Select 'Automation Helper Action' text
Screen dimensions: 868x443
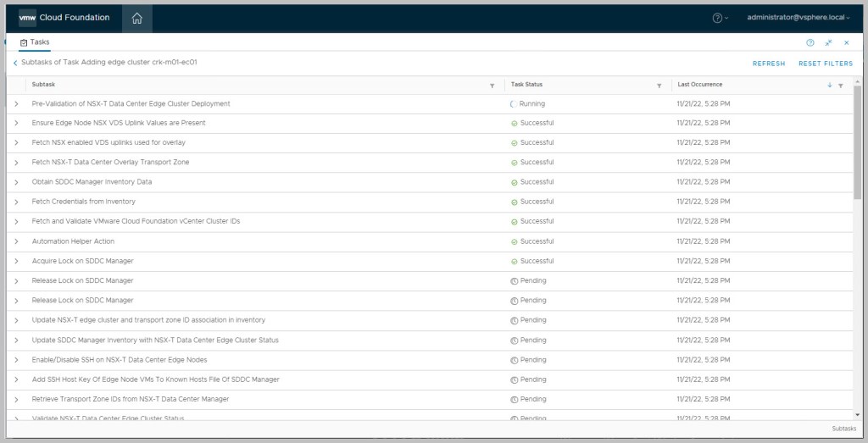tap(73, 241)
